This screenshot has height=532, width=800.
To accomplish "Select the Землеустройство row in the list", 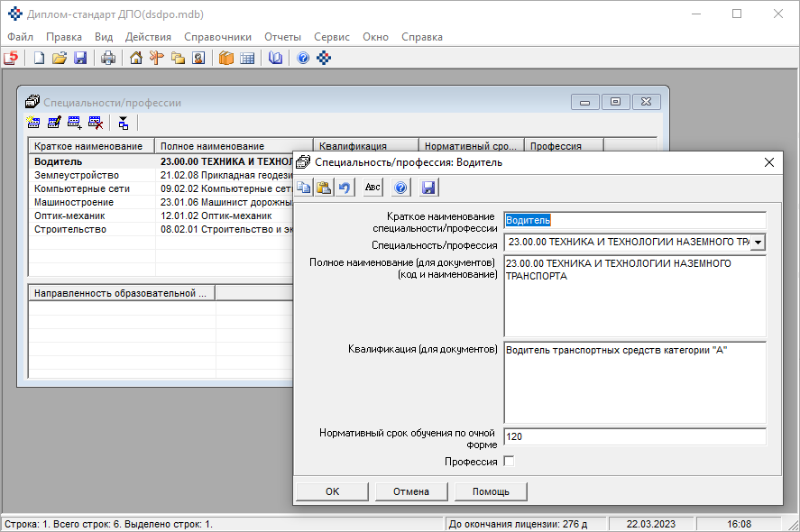I will (x=77, y=175).
